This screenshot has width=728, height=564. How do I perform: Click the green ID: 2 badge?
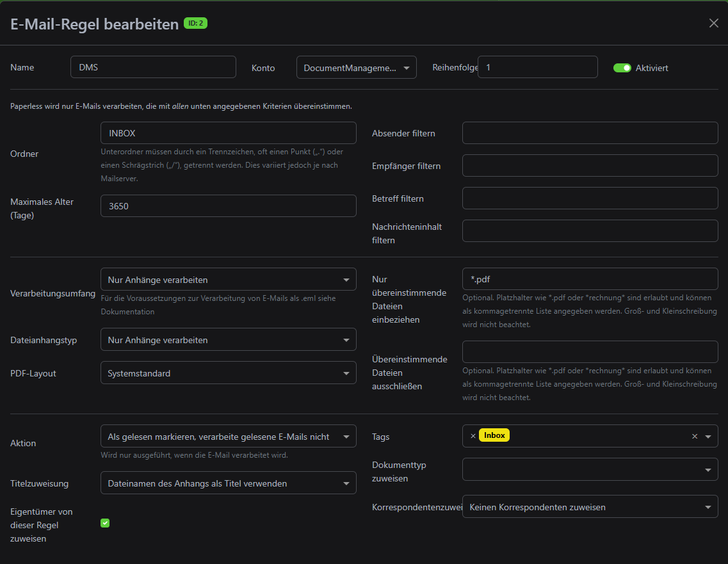(x=195, y=24)
